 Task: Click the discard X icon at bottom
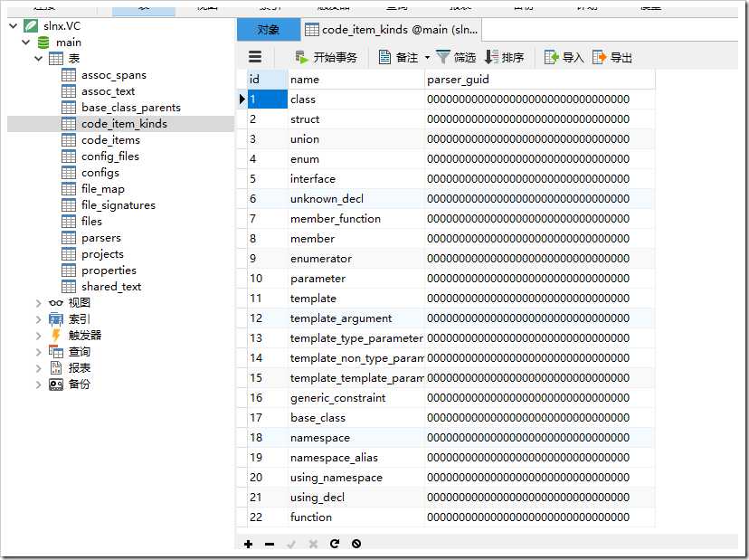point(313,544)
